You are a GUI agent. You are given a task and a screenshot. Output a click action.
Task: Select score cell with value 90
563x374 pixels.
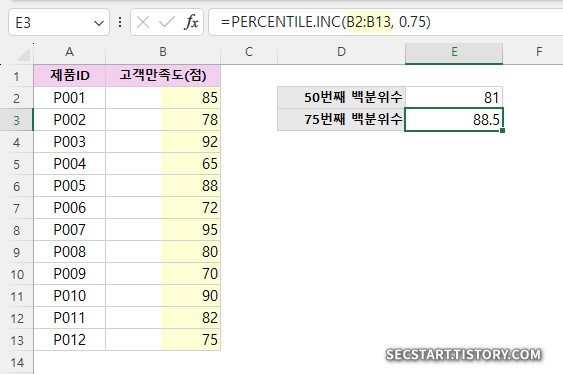163,296
